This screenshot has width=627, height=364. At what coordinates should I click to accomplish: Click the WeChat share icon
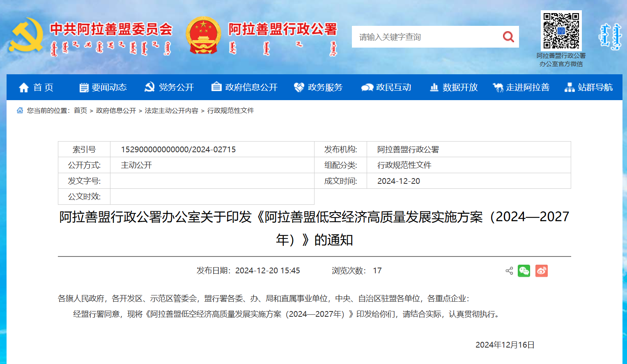coord(524,271)
